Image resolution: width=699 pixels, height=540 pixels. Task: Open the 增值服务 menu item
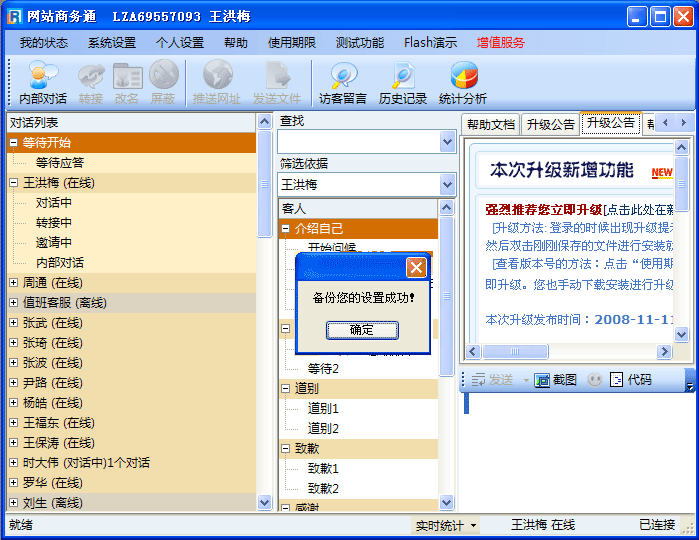click(x=501, y=43)
